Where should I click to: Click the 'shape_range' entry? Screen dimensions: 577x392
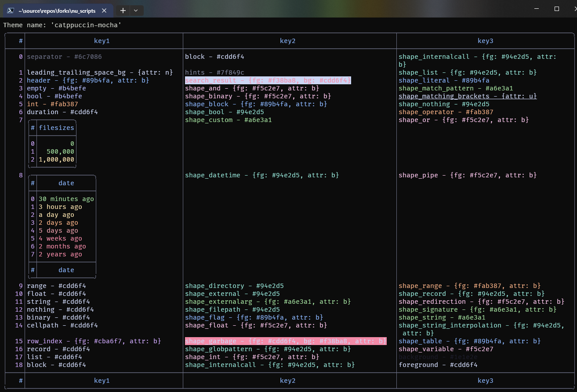[470, 286]
